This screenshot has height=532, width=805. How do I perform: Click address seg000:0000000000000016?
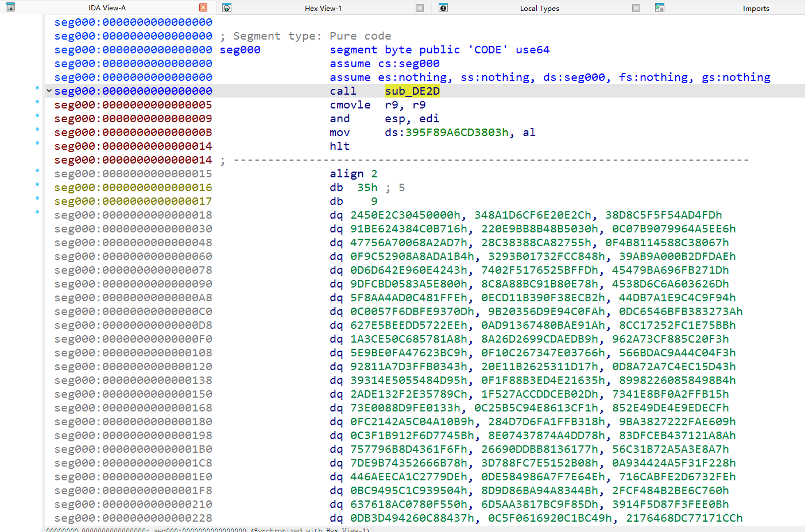click(x=133, y=187)
